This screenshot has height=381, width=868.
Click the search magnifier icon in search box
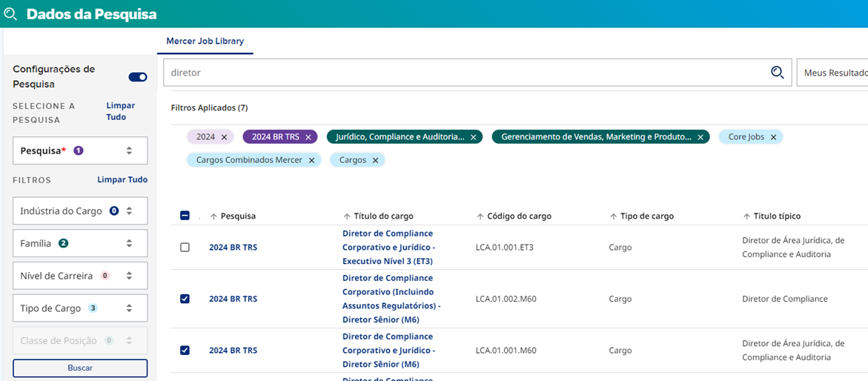pos(777,73)
